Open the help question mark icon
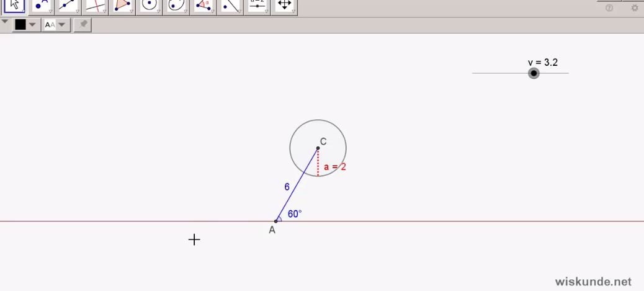The image size is (644, 291). [x=609, y=8]
